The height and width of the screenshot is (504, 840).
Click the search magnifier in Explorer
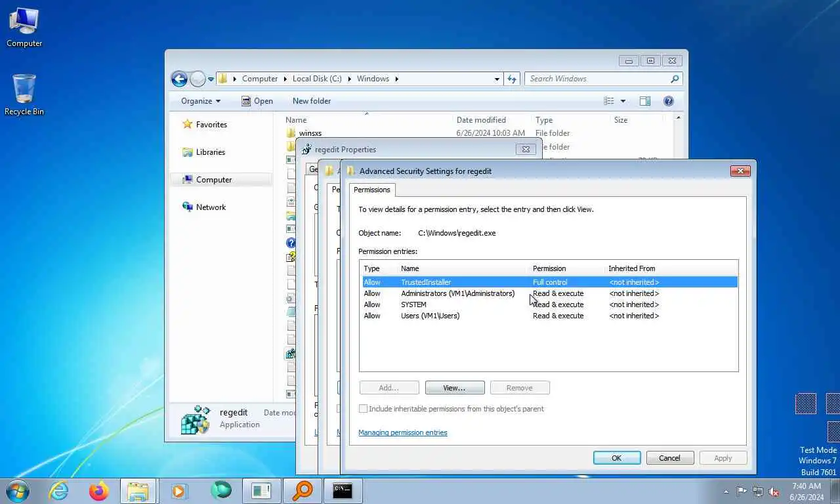click(675, 79)
